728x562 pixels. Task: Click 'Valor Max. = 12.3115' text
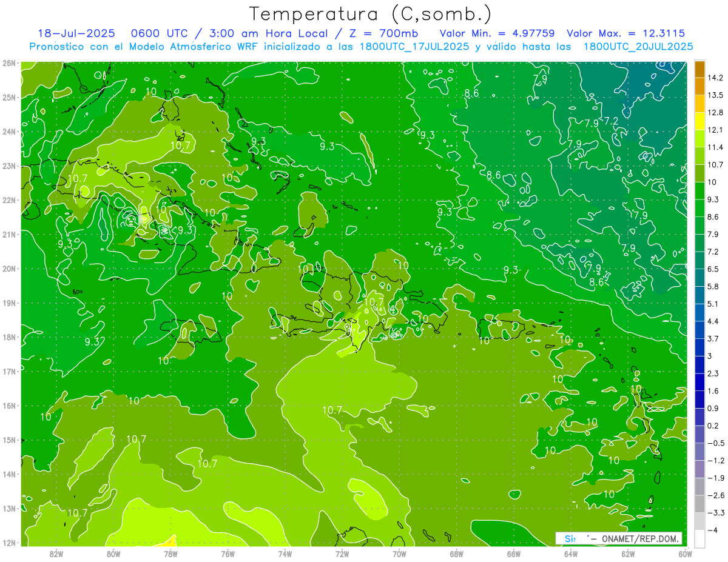626,33
